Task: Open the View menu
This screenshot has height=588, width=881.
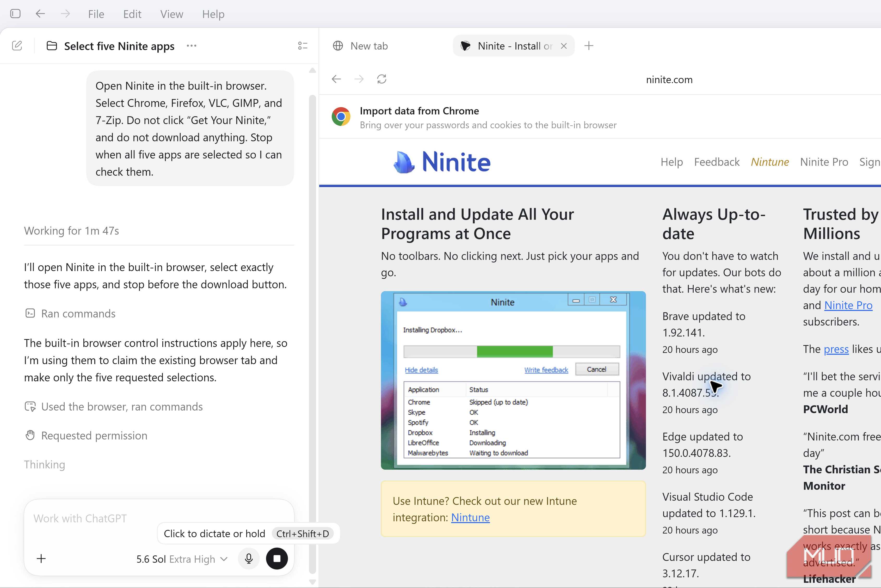Action: point(172,14)
